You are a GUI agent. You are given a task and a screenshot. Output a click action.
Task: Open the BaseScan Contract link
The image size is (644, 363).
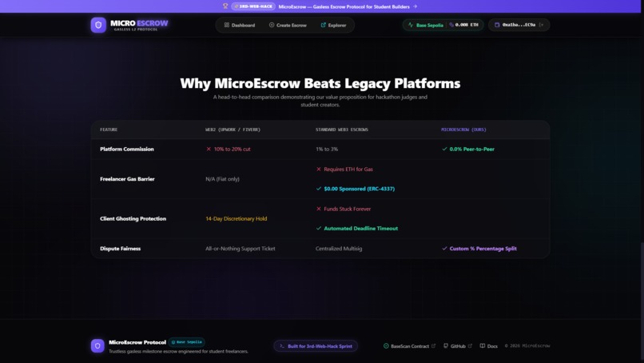(x=409, y=346)
